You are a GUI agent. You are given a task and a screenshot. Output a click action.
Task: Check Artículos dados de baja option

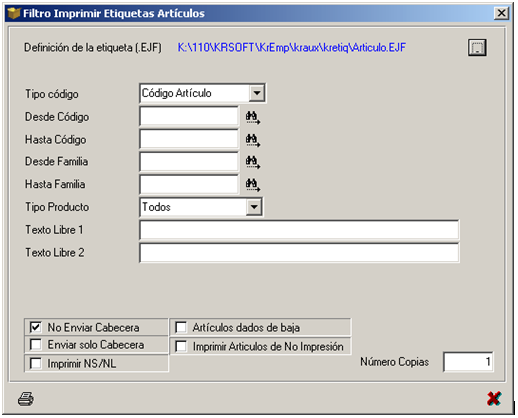coord(181,327)
